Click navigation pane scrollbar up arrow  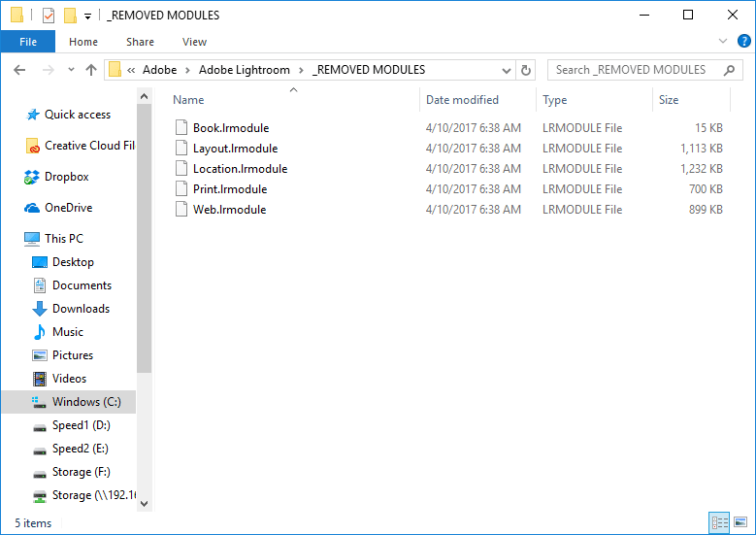coord(145,96)
